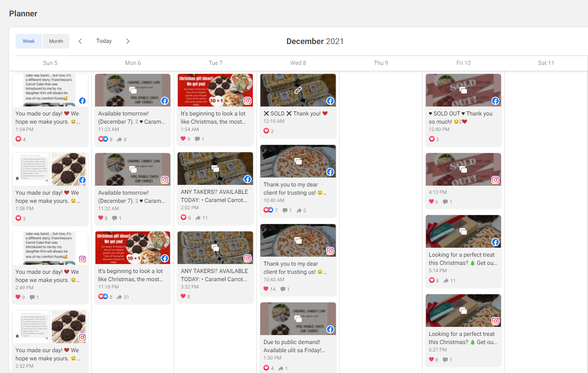Click the Facebook badge on Tuesday's 2:02 PM post
This screenshot has height=373, width=588.
click(248, 179)
